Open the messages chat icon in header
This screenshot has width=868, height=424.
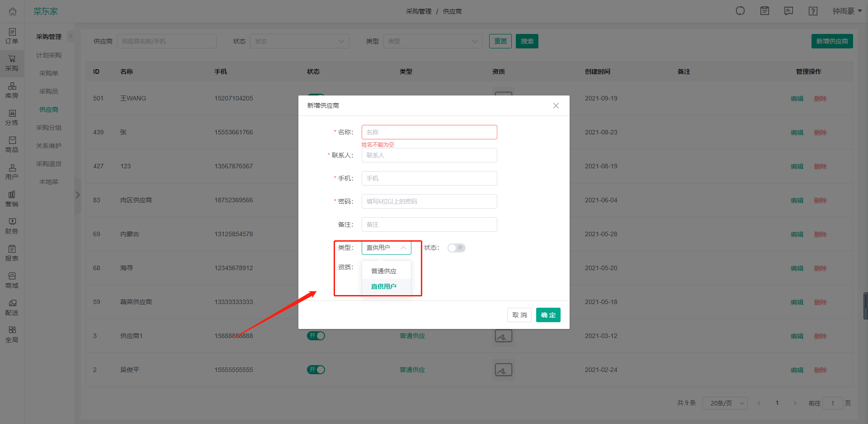coord(788,11)
